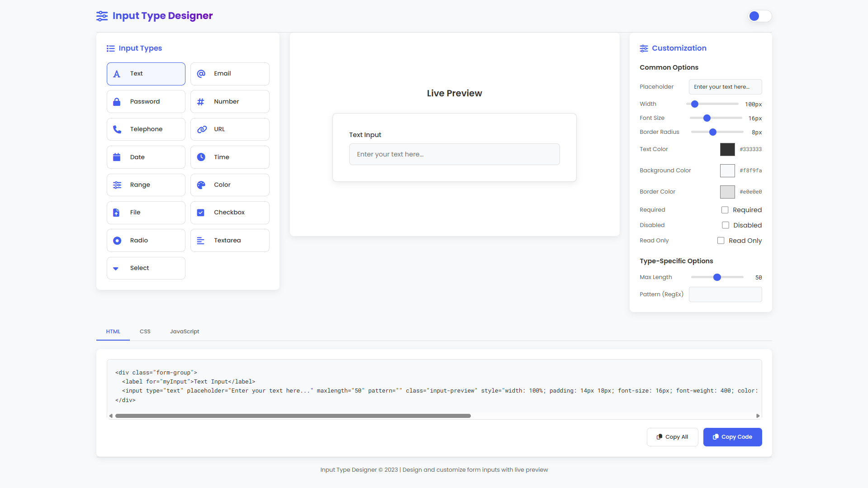This screenshot has width=868, height=488.
Task: Open the JavaScript tab
Action: (185, 332)
